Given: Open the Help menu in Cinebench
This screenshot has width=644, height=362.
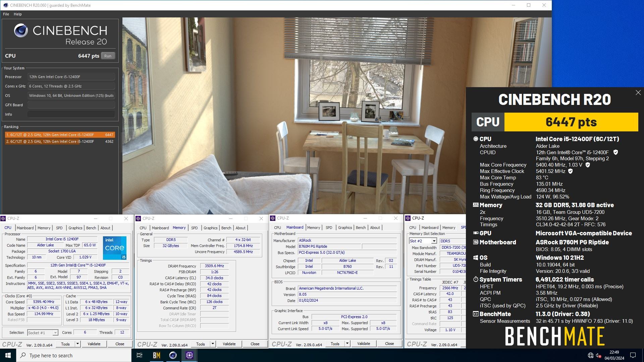Looking at the screenshot, I should pyautogui.click(x=18, y=14).
